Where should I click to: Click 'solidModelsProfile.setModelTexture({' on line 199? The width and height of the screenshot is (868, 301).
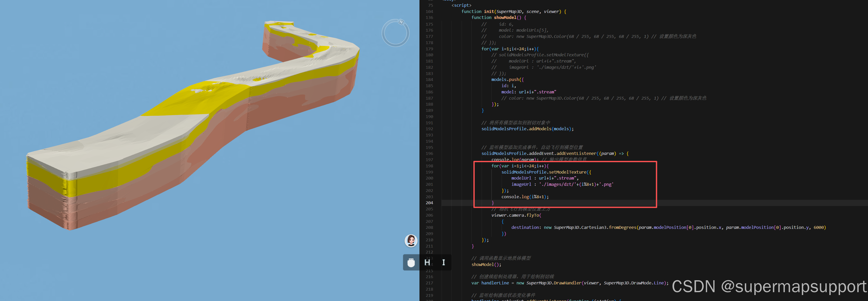[546, 172]
